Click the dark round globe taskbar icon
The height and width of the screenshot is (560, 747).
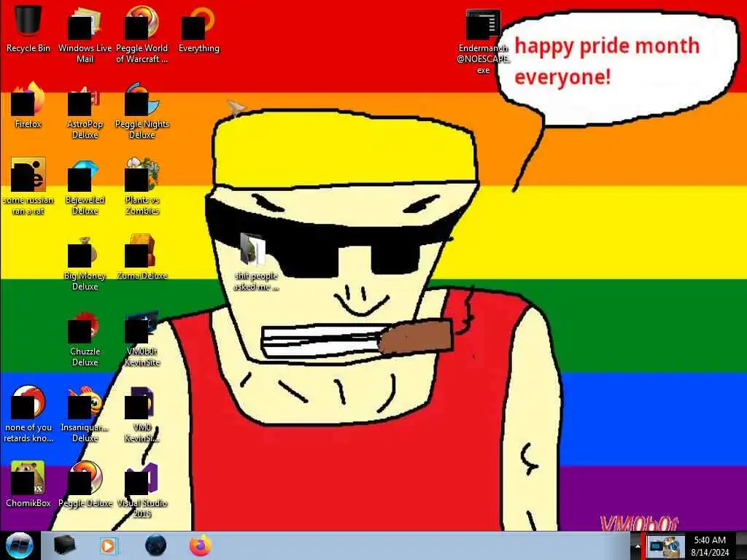click(156, 545)
